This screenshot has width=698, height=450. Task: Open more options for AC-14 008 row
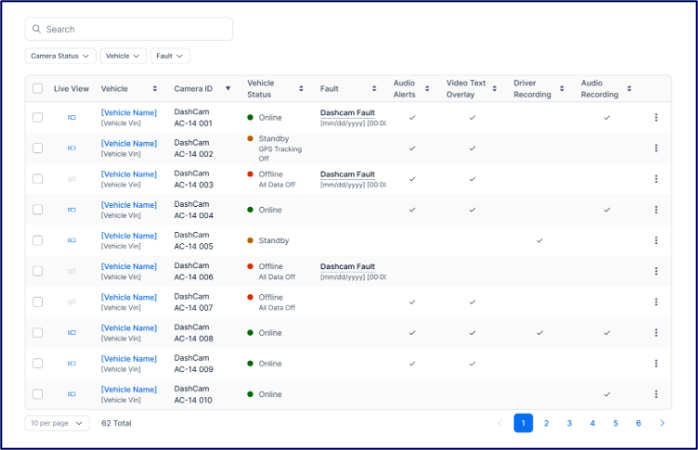pos(656,332)
